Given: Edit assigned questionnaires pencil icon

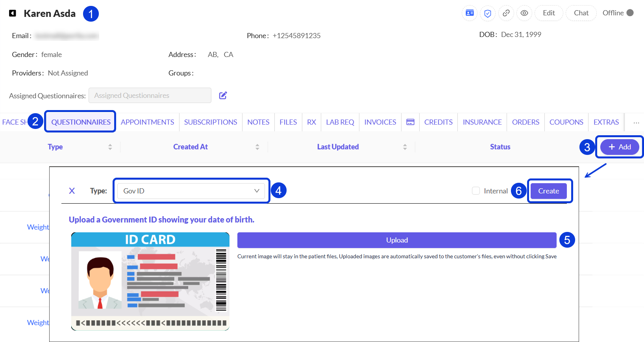Looking at the screenshot, I should 223,96.
